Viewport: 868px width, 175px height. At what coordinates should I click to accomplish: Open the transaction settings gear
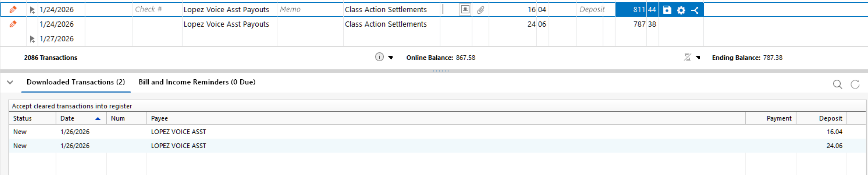click(x=681, y=10)
